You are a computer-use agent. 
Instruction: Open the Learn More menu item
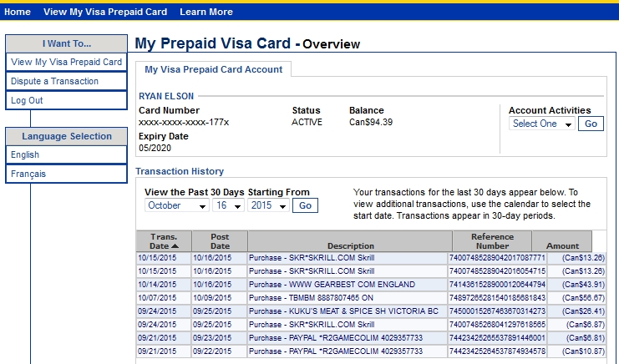tap(206, 13)
